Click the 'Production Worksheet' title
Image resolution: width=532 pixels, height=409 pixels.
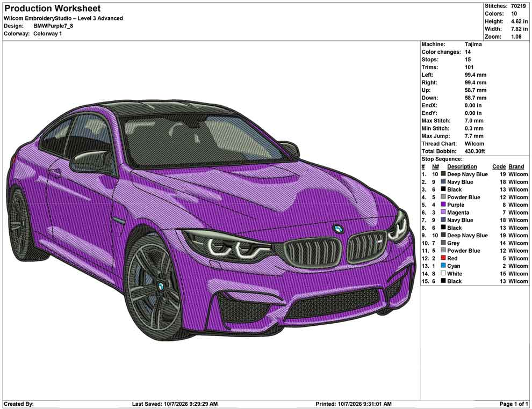pyautogui.click(x=52, y=8)
